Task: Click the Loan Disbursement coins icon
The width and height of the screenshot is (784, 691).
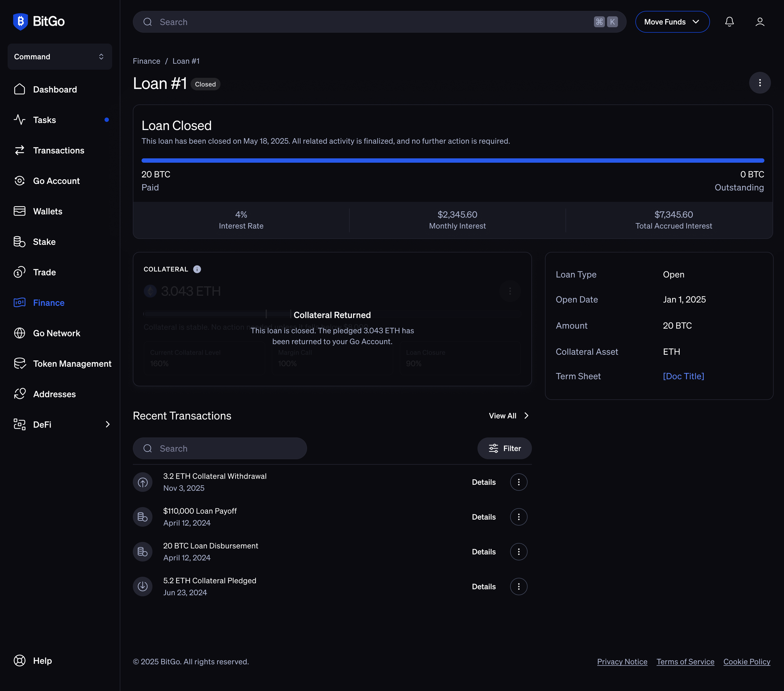Action: (143, 552)
